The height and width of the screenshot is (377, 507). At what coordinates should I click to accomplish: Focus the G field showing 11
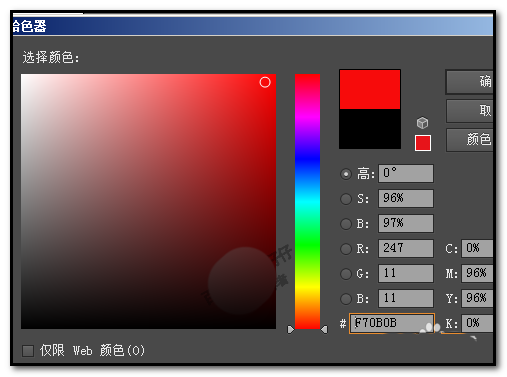[406, 273]
